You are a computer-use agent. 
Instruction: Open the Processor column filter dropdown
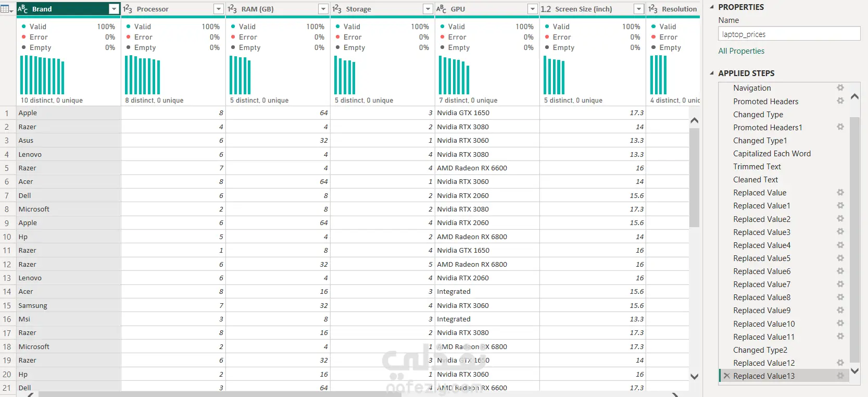coord(219,9)
